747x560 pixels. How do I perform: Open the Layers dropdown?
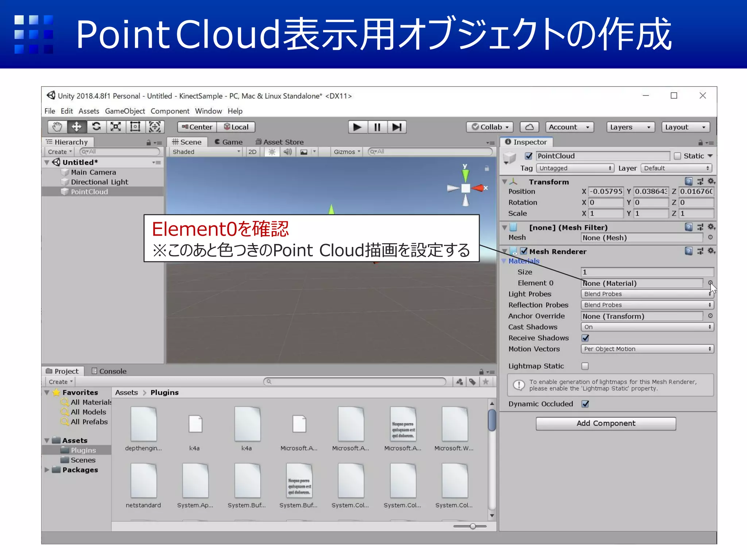click(x=630, y=127)
